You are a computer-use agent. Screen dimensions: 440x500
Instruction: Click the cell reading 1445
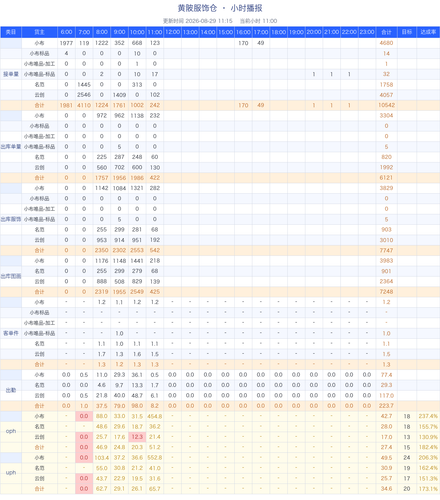84,85
